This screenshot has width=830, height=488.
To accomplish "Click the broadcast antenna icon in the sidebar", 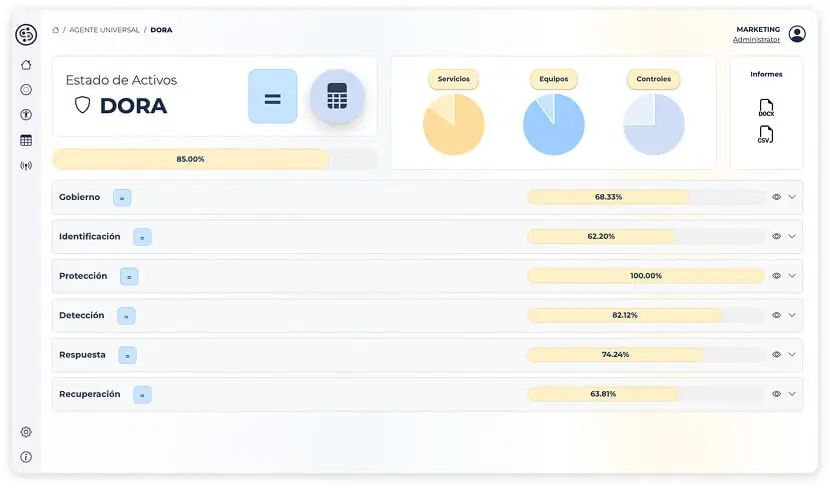I will (26, 165).
